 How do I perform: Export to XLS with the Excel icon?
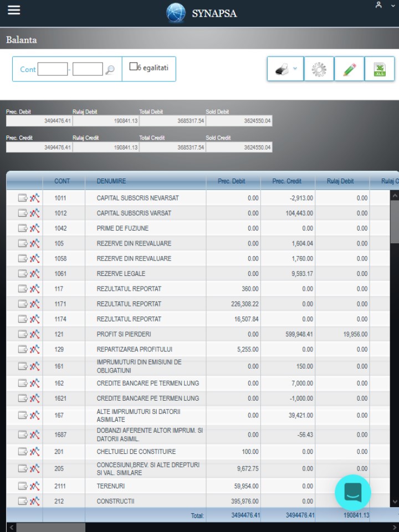point(379,69)
